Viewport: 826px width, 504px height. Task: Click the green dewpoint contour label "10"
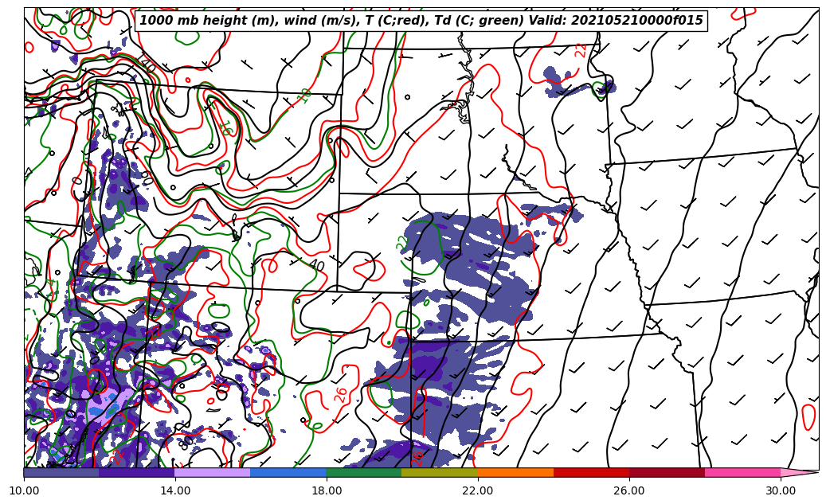click(x=304, y=96)
